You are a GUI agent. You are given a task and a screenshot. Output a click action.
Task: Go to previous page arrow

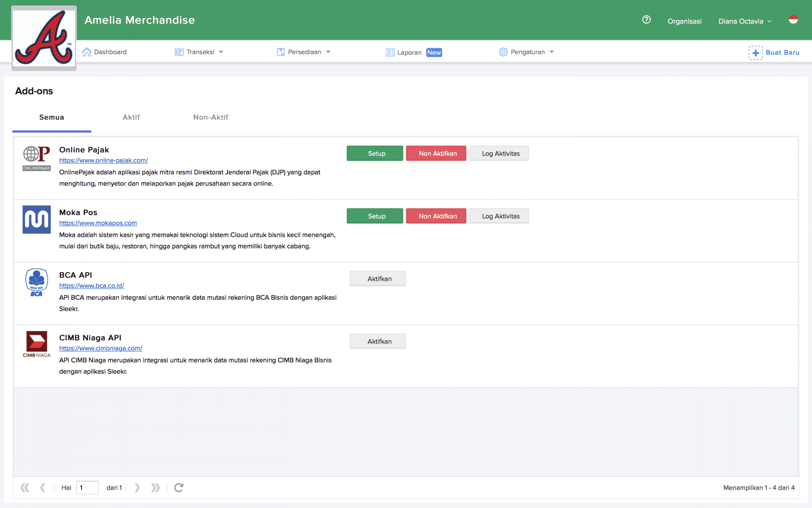click(x=43, y=488)
